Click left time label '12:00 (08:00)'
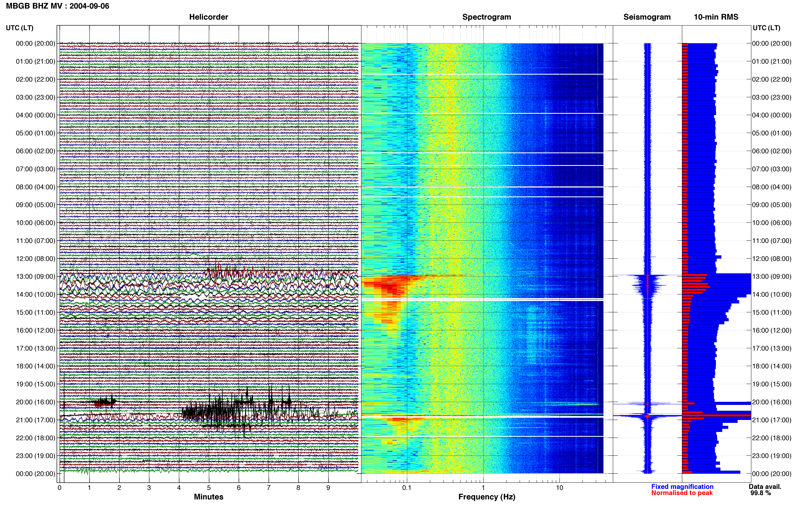The width and height of the screenshot is (812, 508). (x=36, y=259)
